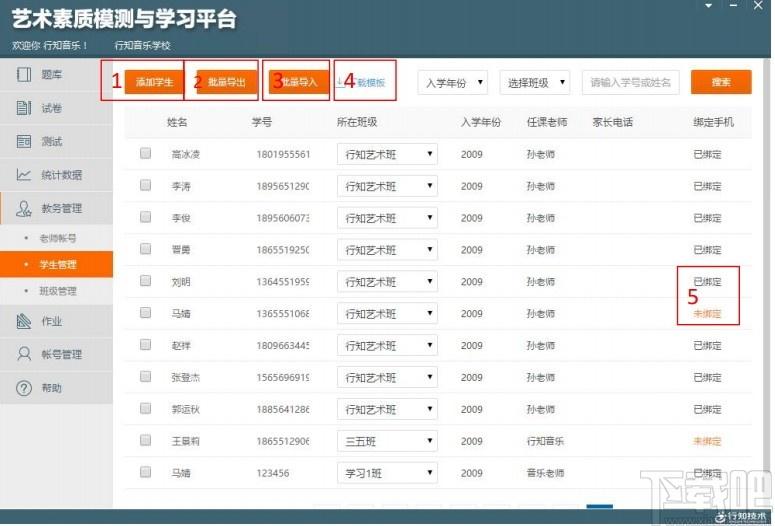Go to 老师帐号 submenu item
This screenshot has width=775, height=526.
[58, 238]
